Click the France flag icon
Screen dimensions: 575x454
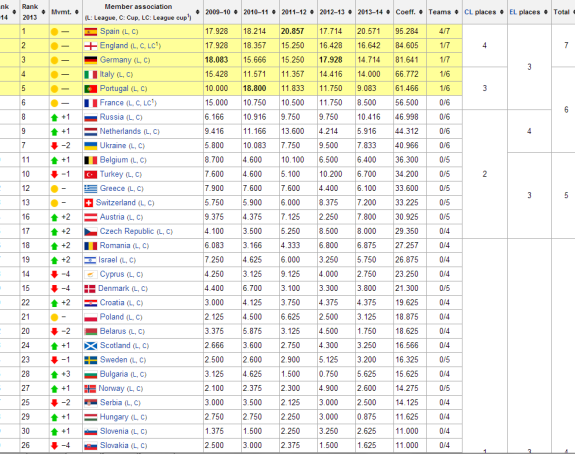91,103
